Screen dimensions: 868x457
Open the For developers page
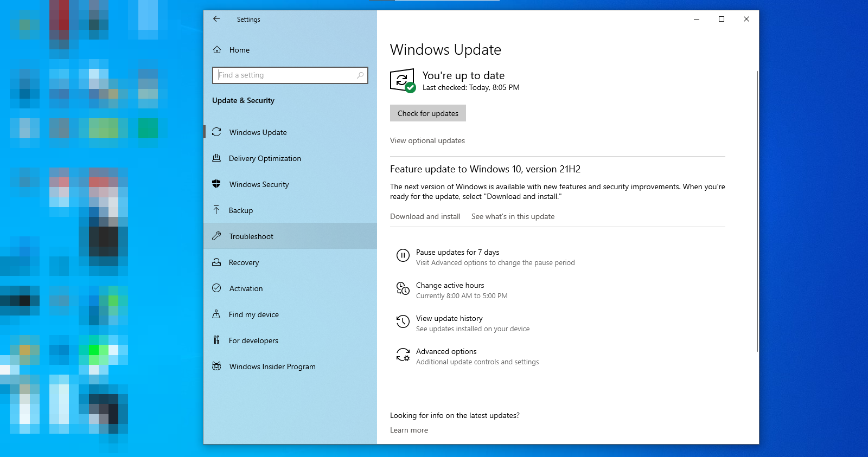click(x=290, y=340)
